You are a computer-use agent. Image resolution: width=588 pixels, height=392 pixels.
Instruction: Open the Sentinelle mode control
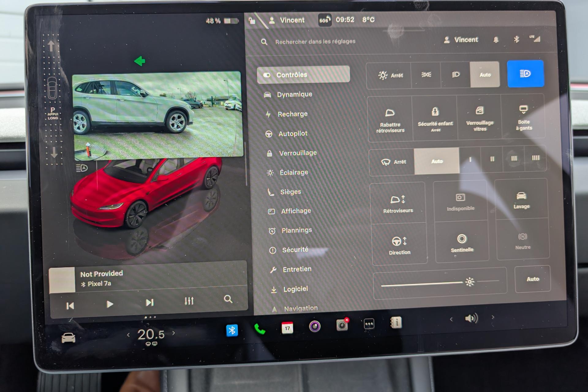(x=462, y=243)
